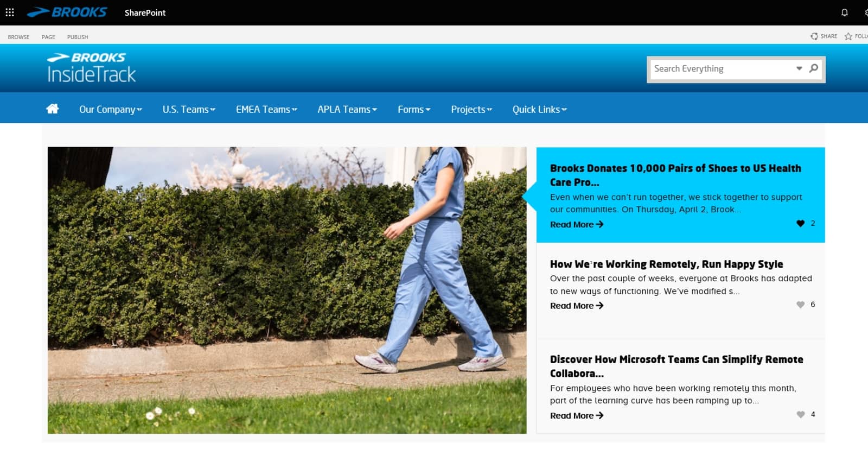Screen dimensions: 868x474
Task: Expand the APLA Teams menu
Action: (x=347, y=109)
